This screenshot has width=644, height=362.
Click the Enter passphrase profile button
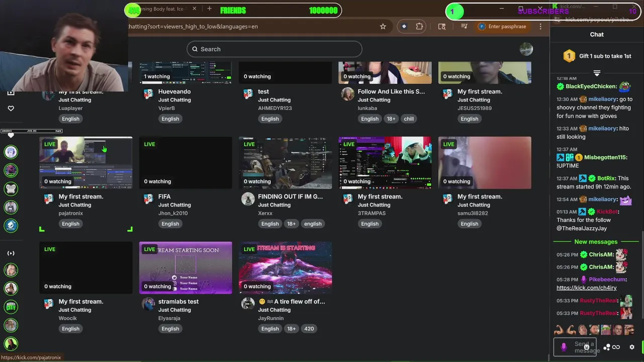point(503,27)
